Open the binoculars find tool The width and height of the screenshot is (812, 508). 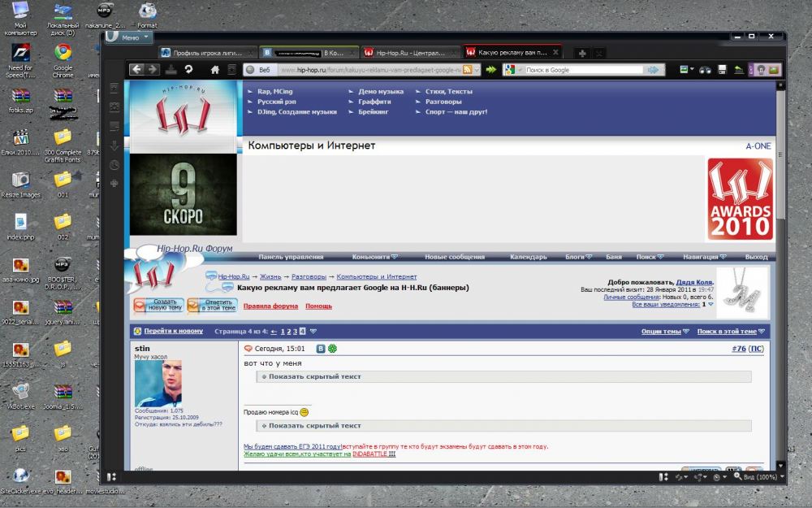[x=705, y=69]
